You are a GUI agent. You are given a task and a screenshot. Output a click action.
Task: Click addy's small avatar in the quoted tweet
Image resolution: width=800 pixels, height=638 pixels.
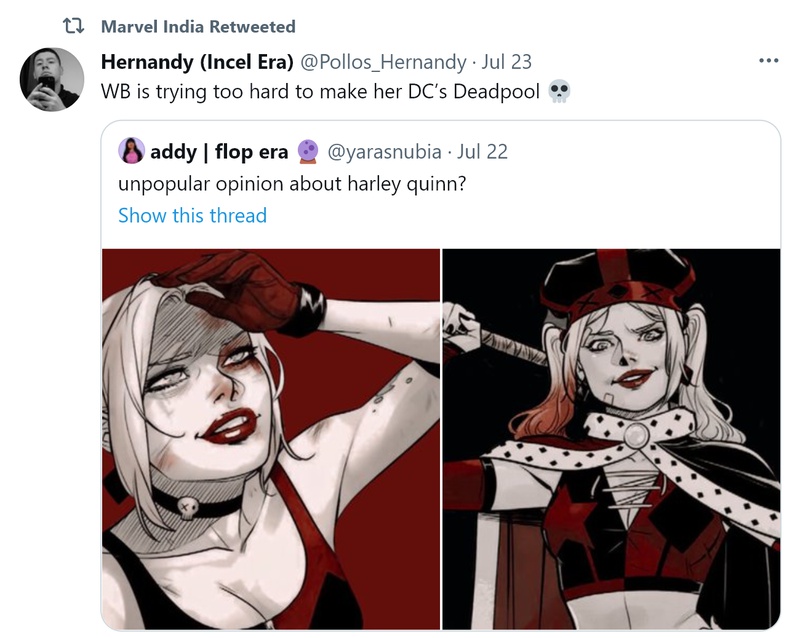[131, 151]
